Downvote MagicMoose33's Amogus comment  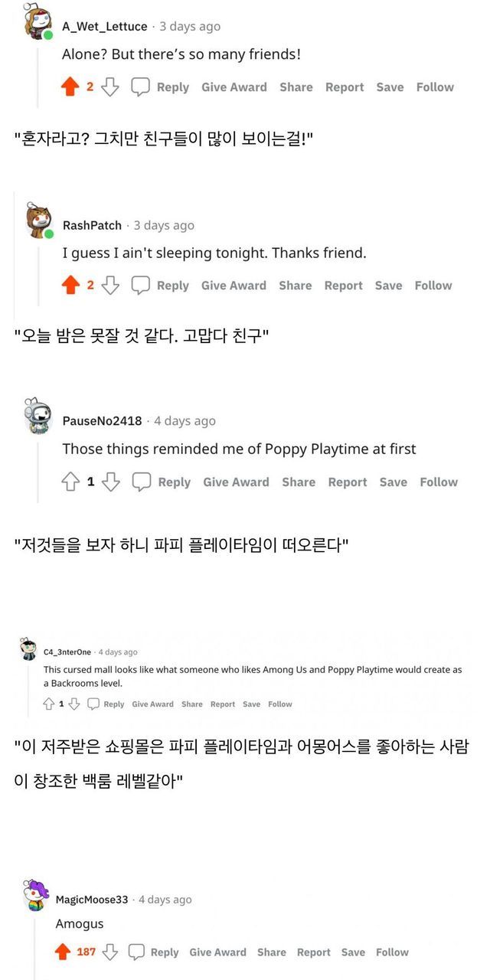(110, 952)
